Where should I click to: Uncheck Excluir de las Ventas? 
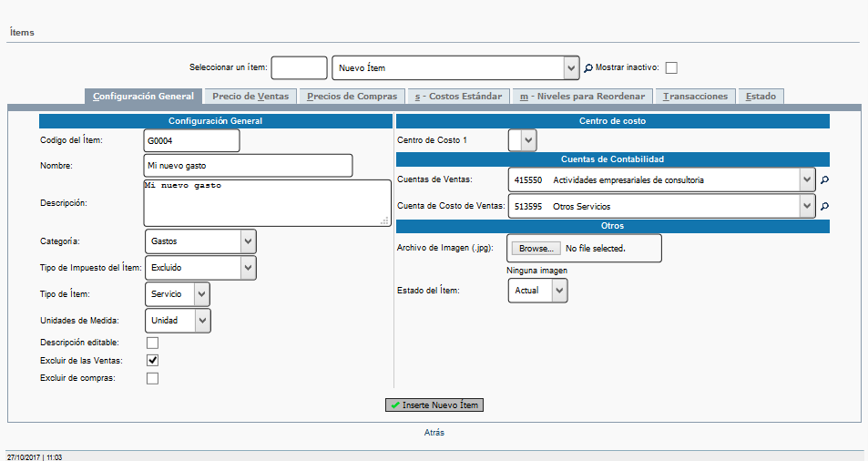coord(152,361)
